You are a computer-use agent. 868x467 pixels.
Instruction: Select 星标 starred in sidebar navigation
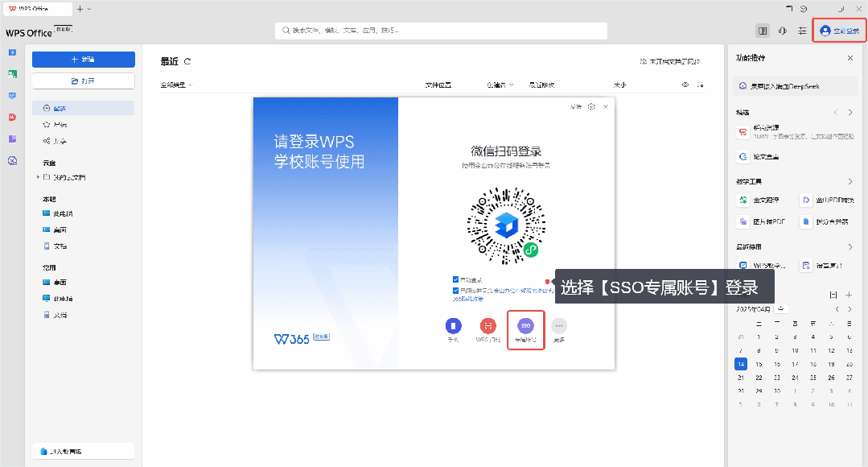point(83,125)
